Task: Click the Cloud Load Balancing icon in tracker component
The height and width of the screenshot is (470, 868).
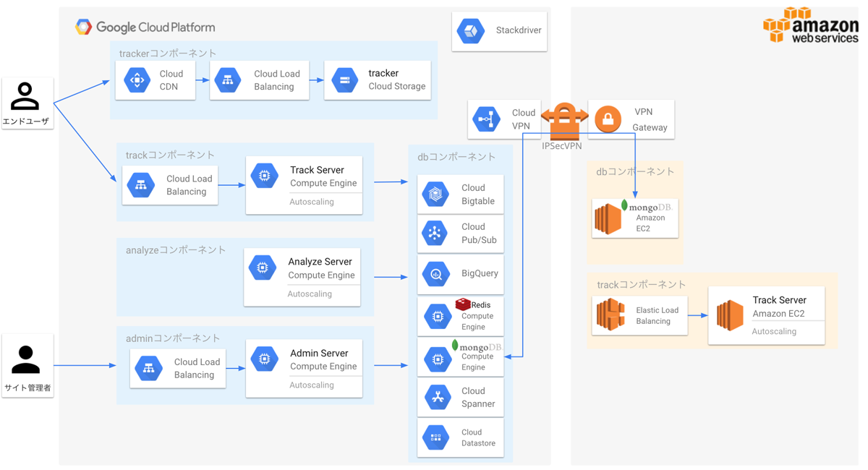Action: coord(228,80)
